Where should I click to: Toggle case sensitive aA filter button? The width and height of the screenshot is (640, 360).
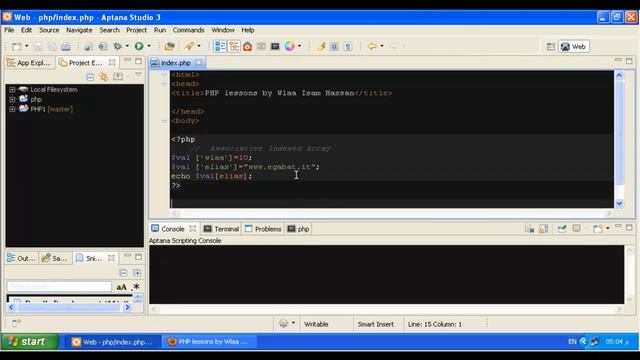click(x=121, y=287)
